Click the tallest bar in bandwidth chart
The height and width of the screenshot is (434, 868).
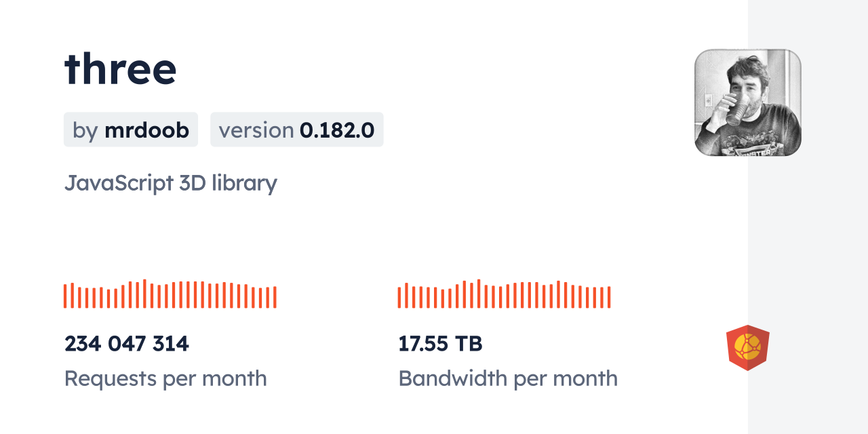point(479,294)
